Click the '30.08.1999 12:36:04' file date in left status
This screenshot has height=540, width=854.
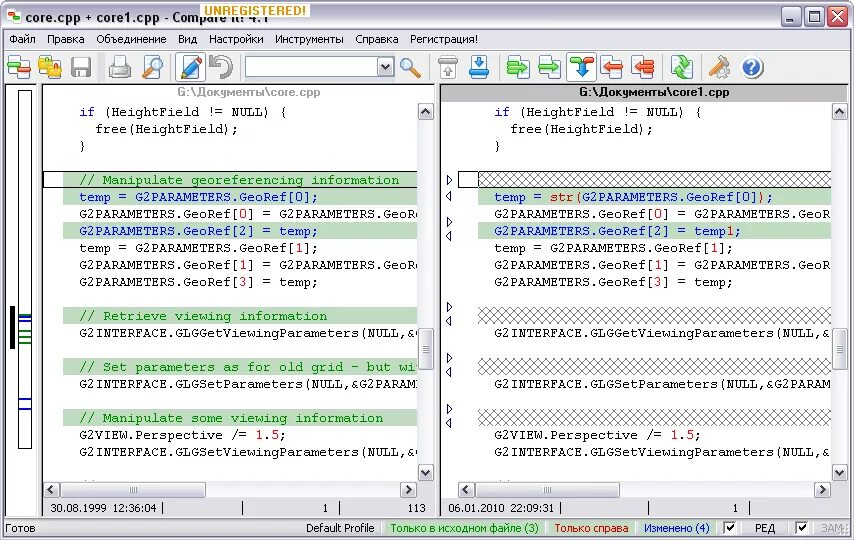click(x=103, y=508)
